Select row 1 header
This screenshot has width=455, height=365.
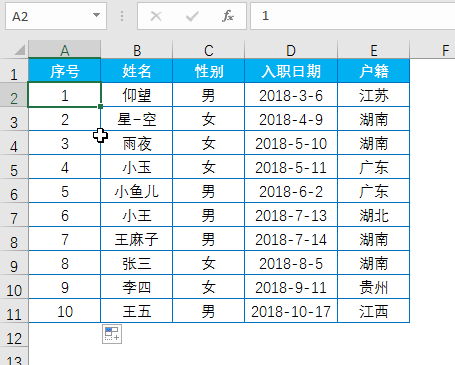tap(14, 71)
